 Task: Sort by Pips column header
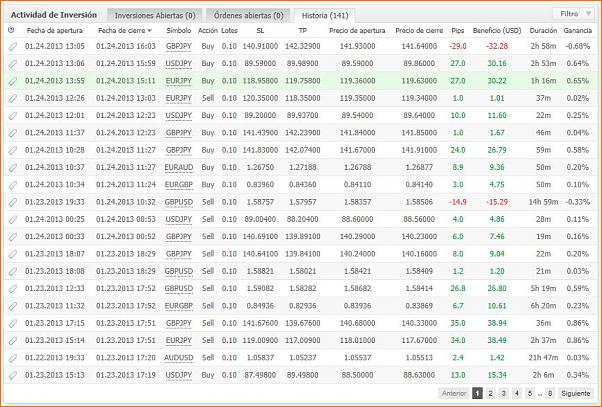coord(458,30)
